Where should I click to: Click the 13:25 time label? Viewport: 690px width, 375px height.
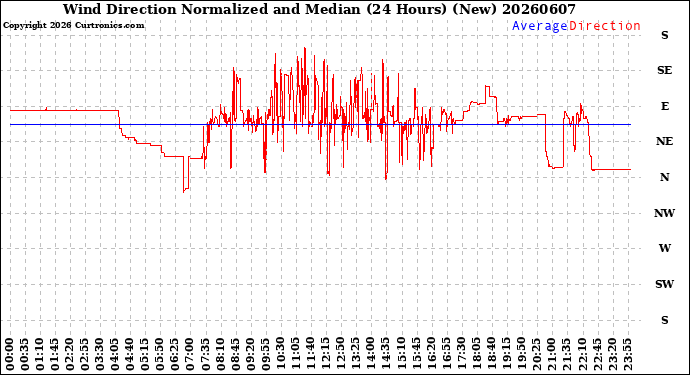coord(356,354)
